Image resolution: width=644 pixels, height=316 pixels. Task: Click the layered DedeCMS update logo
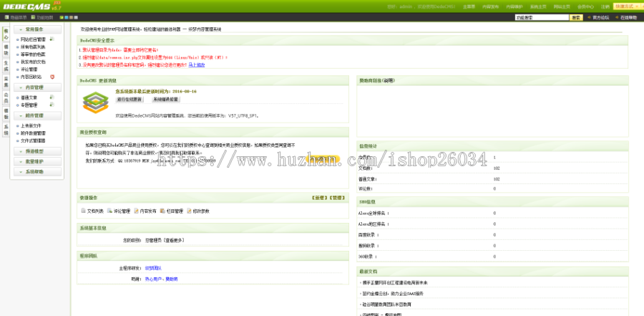point(95,102)
